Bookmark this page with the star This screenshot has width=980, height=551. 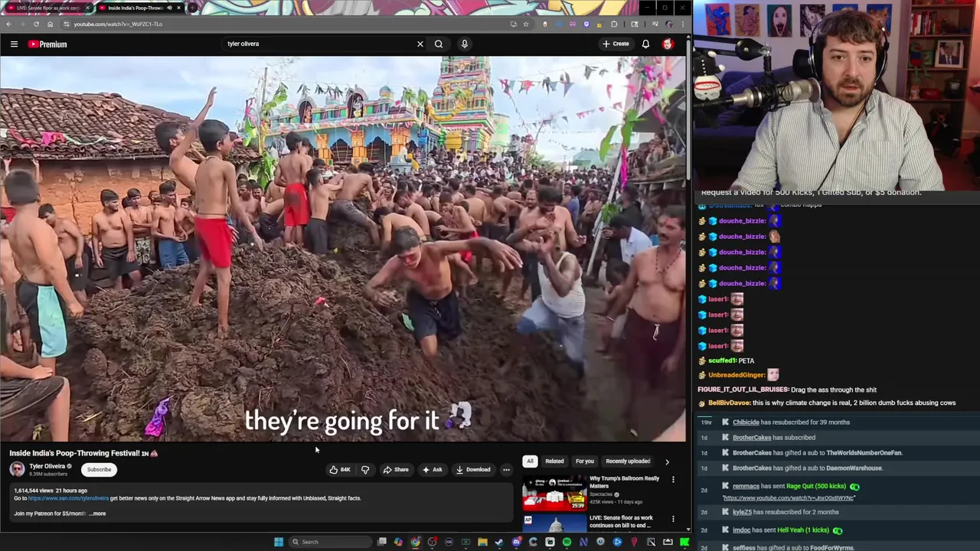tap(525, 24)
